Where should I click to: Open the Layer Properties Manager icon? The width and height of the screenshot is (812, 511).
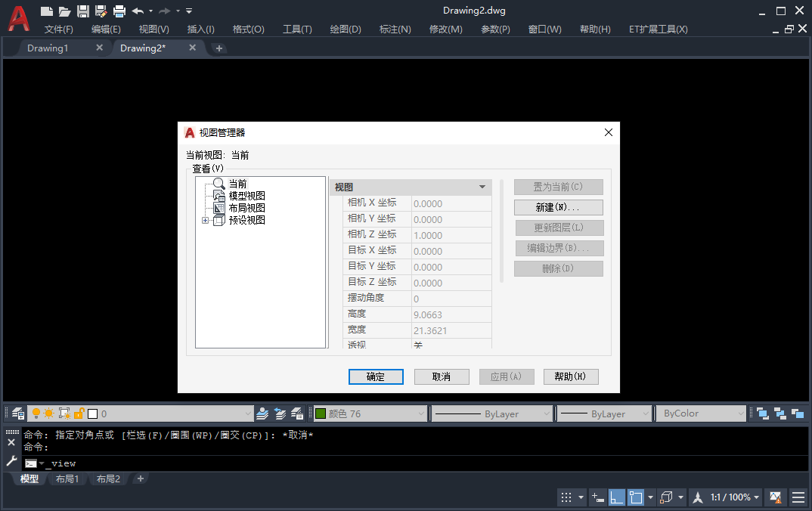click(17, 413)
